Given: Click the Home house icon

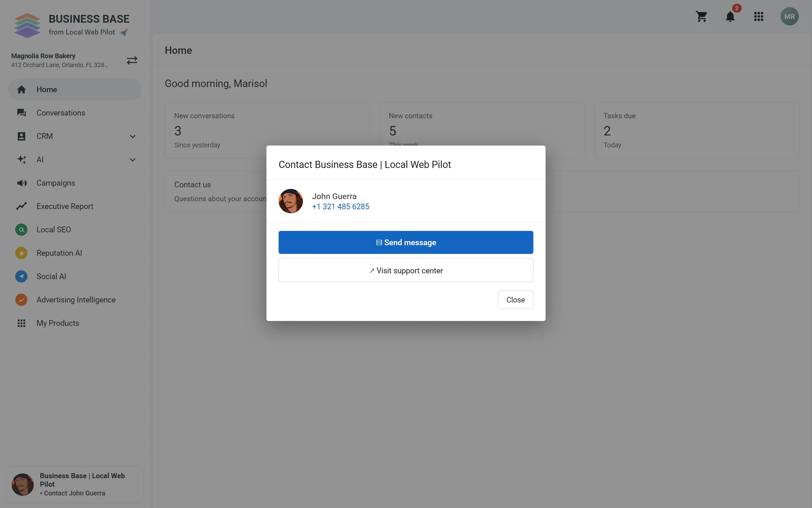Looking at the screenshot, I should (x=21, y=89).
